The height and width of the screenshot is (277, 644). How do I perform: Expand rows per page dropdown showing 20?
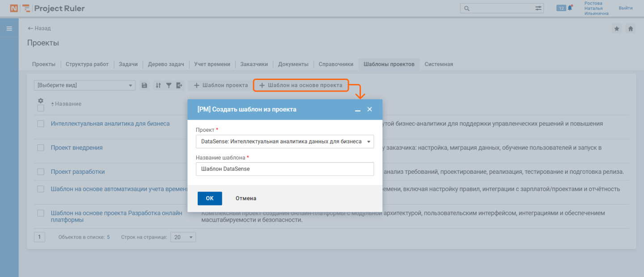click(x=183, y=237)
